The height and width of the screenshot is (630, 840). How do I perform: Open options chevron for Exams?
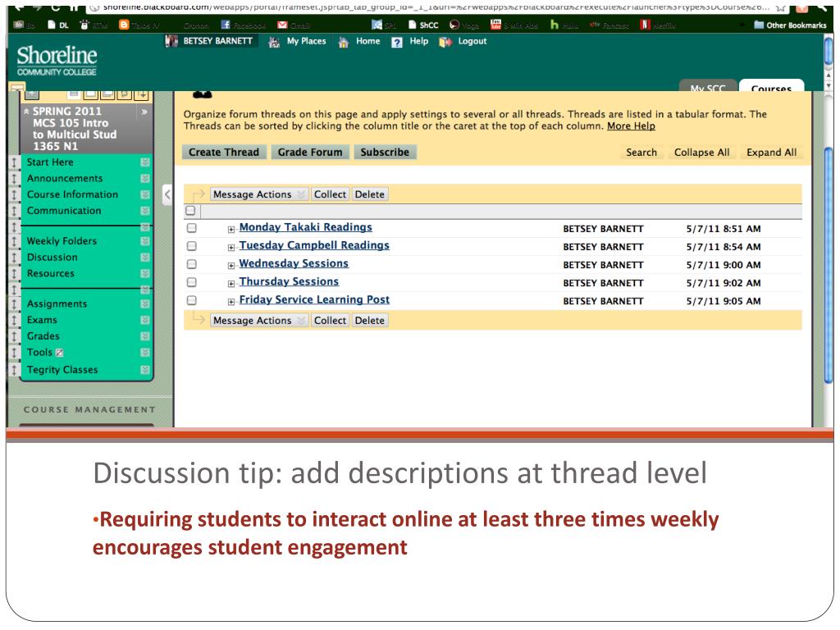coord(144,320)
